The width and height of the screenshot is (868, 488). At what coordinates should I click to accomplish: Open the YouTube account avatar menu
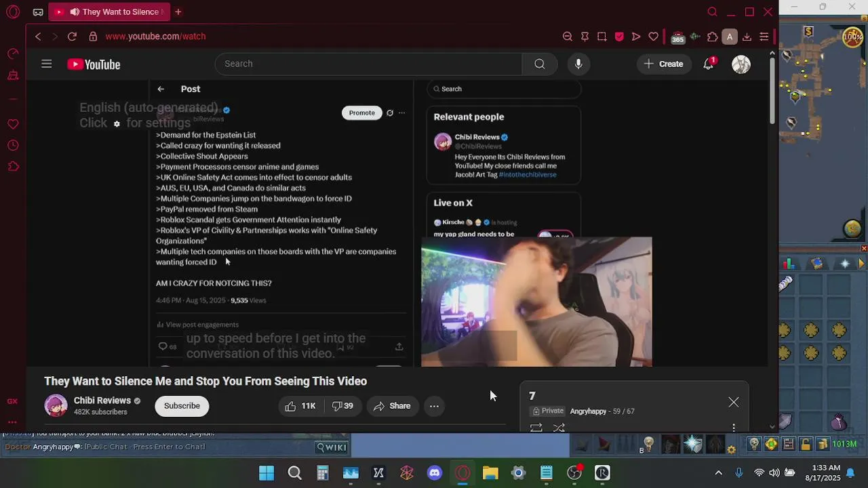tap(741, 64)
